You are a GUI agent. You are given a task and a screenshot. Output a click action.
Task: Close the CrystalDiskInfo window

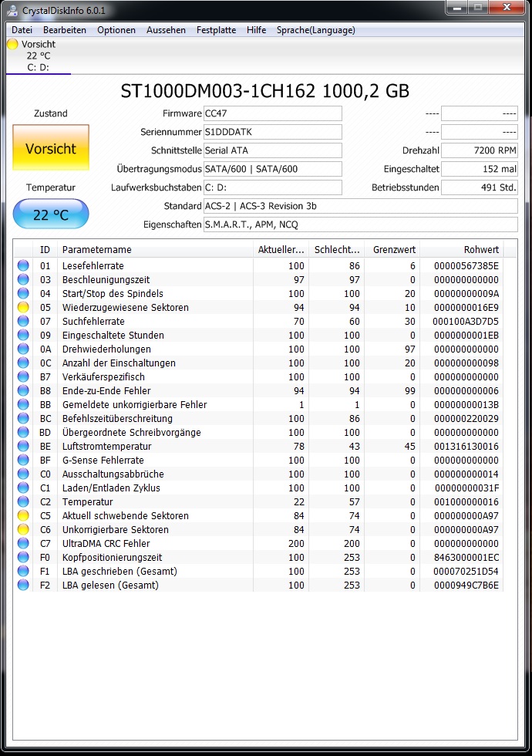tap(507, 8)
